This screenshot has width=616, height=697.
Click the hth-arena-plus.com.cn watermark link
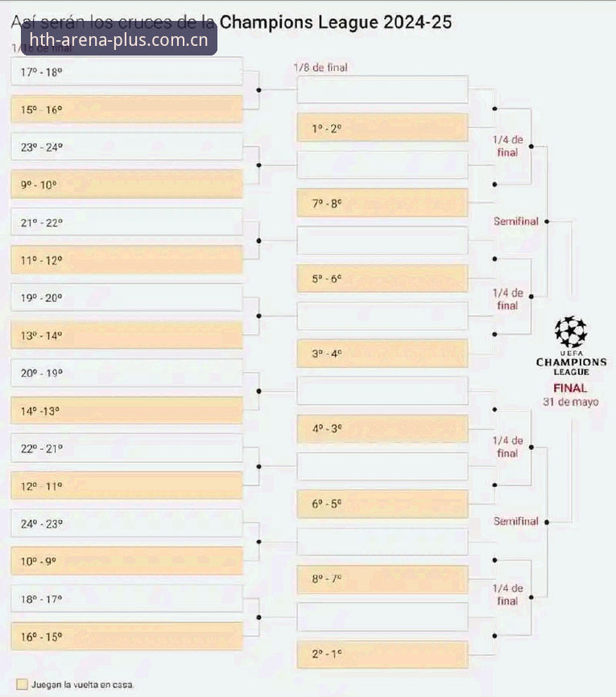click(118, 39)
